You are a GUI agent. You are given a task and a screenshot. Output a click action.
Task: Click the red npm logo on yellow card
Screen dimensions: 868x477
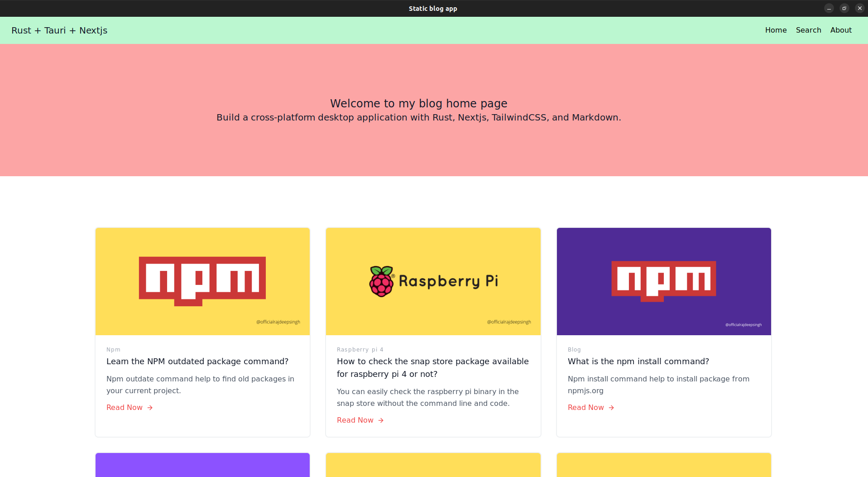[202, 281]
